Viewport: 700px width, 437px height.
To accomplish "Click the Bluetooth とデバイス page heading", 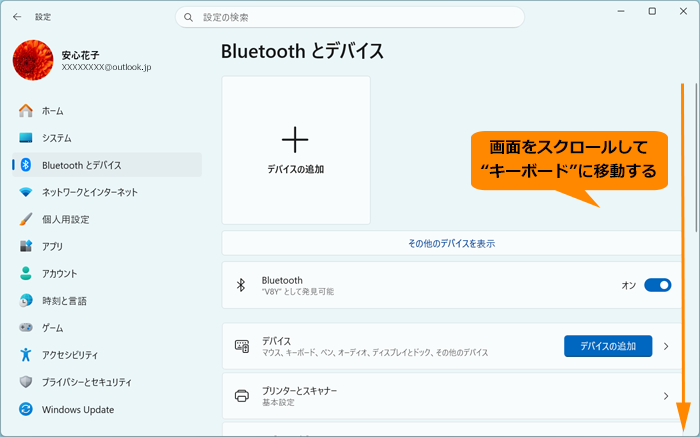I will tap(302, 51).
